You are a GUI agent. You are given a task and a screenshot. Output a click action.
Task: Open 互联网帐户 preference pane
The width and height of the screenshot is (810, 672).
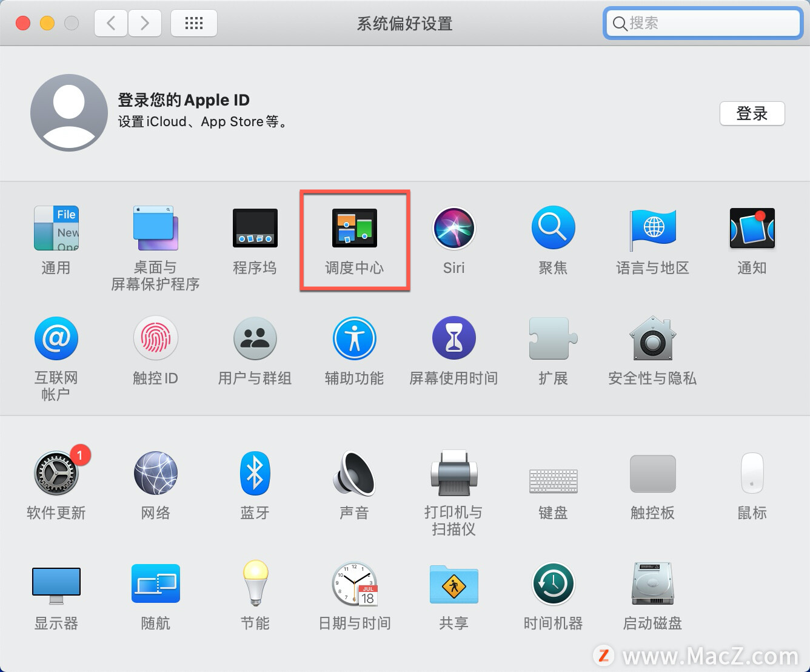coord(56,338)
